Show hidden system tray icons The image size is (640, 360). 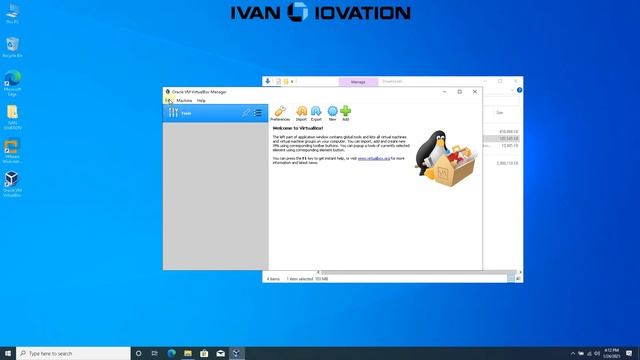point(573,353)
